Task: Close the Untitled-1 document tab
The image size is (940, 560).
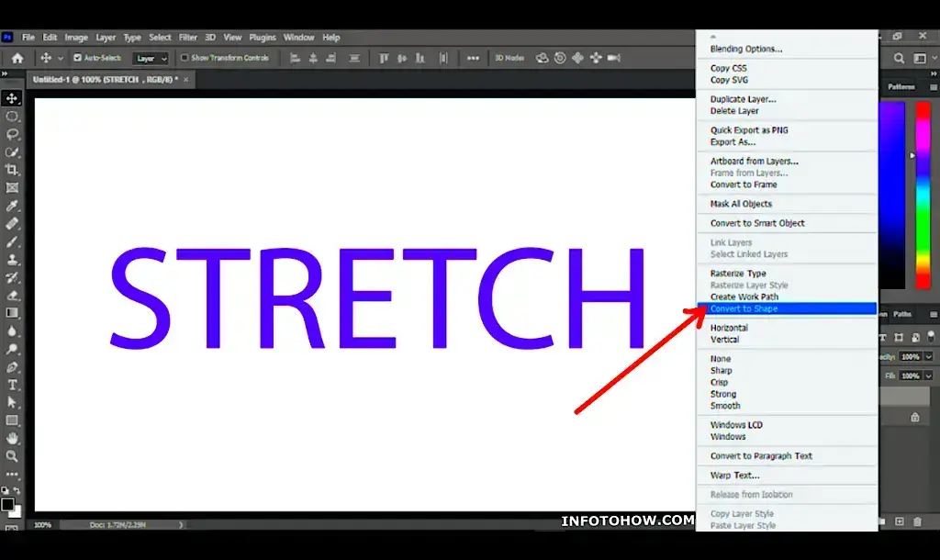Action: tap(185, 80)
